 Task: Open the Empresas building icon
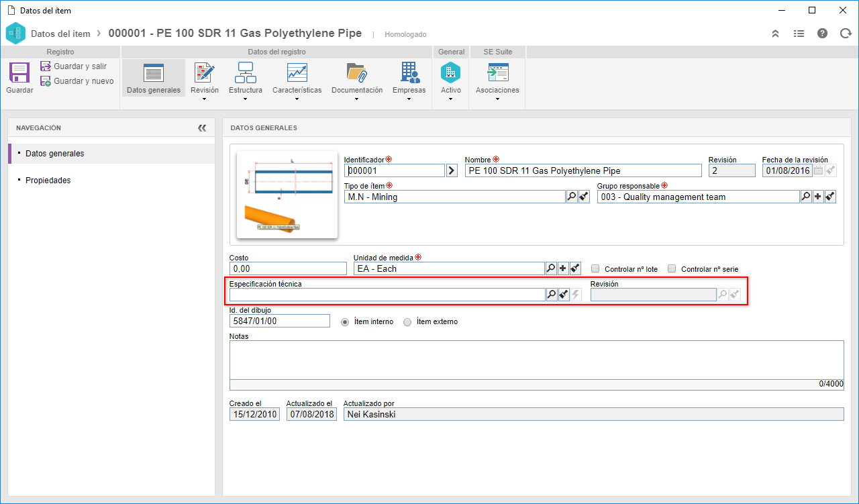click(409, 72)
